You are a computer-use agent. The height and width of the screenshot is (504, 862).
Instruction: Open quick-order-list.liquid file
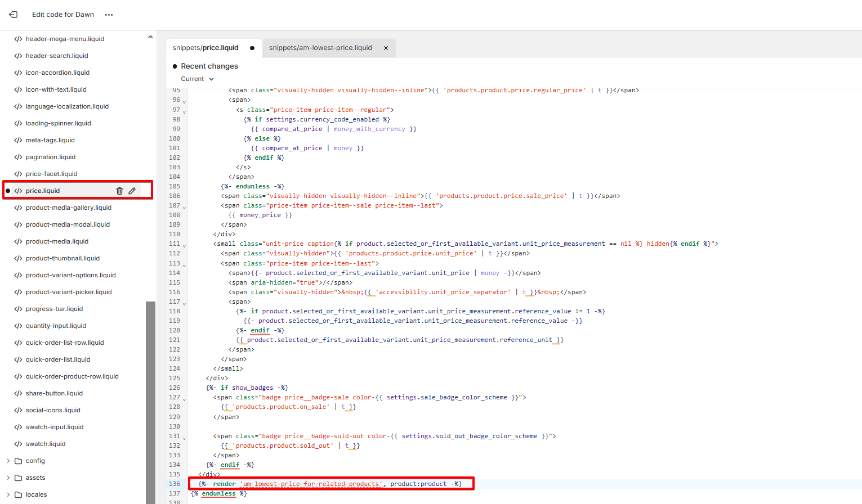[58, 359]
